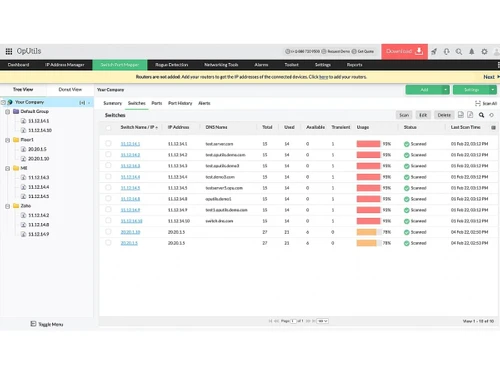Click the red usage bar for 11.12.14.8
Image resolution: width=500 pixels, height=375 pixels.
click(369, 199)
